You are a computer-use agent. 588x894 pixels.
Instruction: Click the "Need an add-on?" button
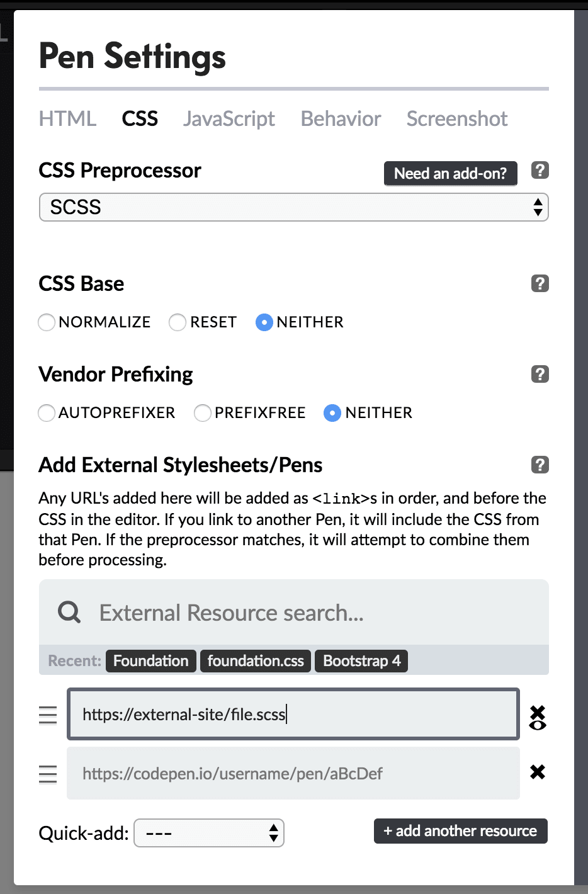point(450,173)
